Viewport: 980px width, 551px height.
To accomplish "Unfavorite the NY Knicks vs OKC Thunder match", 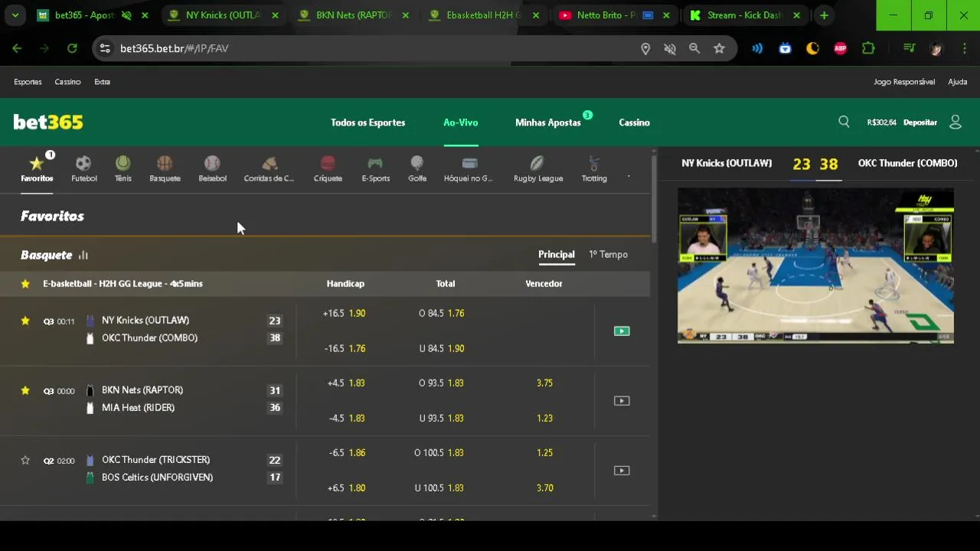I will pyautogui.click(x=25, y=321).
